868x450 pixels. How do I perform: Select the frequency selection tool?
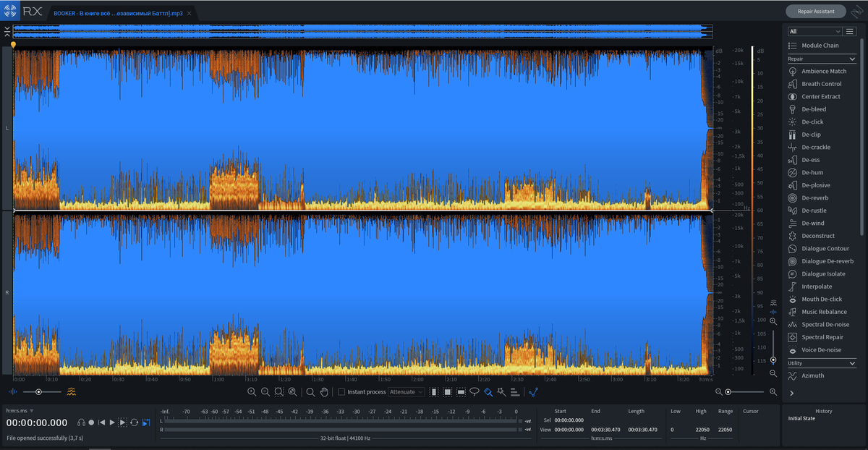click(461, 391)
